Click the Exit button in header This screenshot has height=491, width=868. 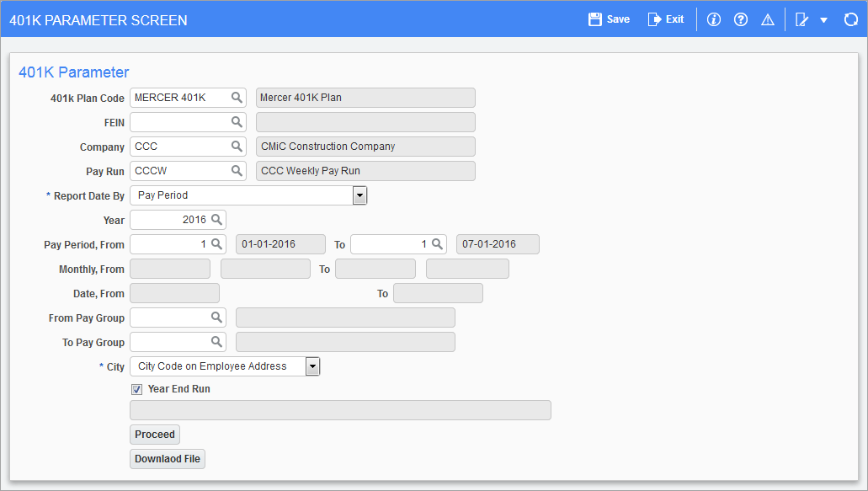[x=666, y=19]
